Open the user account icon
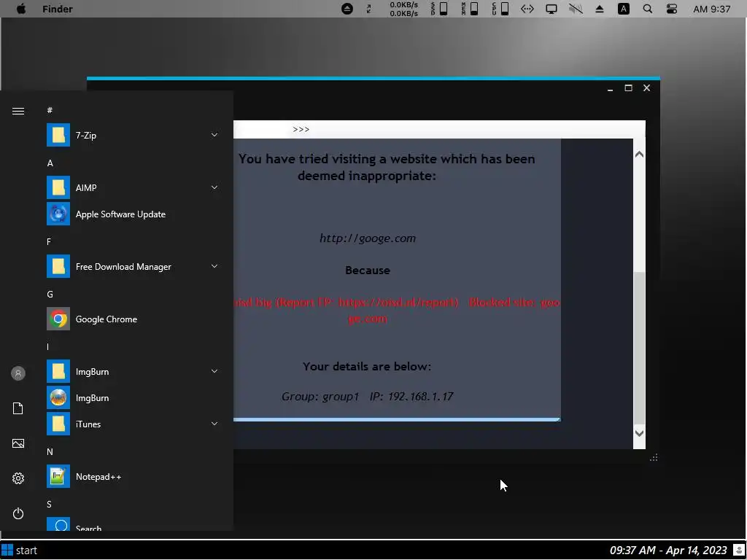The height and width of the screenshot is (560, 747). click(18, 373)
